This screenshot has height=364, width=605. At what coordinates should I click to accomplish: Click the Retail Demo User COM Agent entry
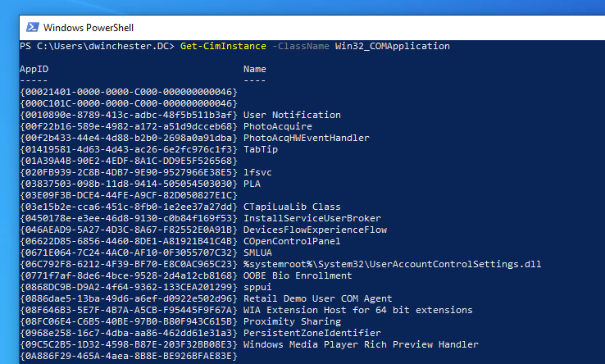(x=318, y=298)
